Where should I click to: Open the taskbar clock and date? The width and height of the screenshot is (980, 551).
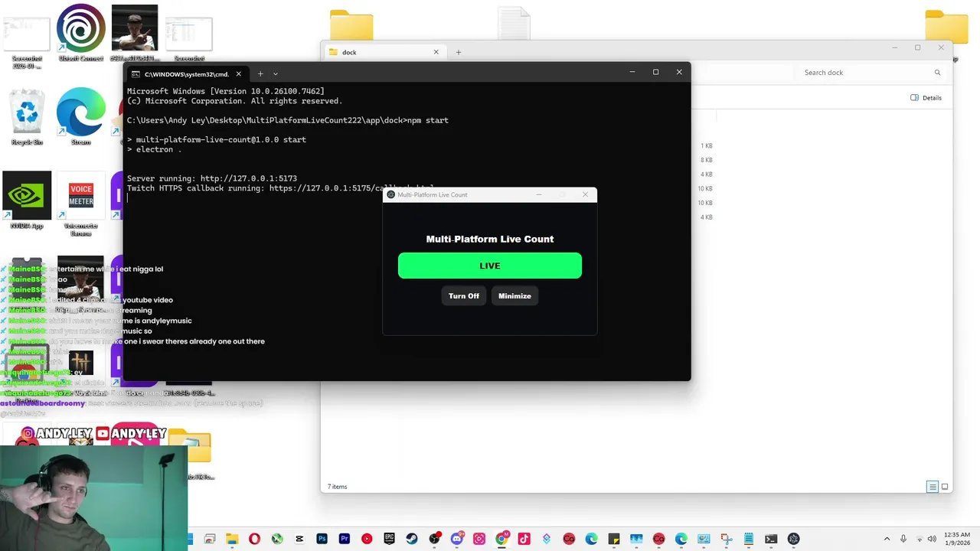(957, 539)
